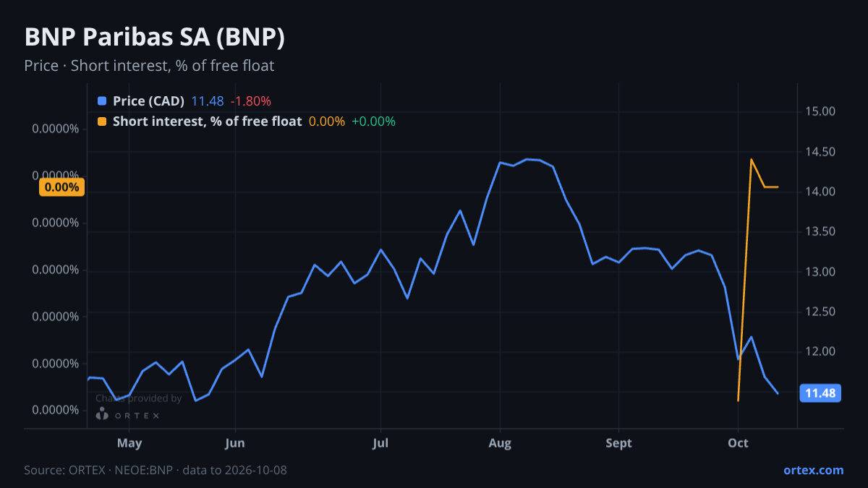Click the Sept label on the time axis

pos(618,443)
